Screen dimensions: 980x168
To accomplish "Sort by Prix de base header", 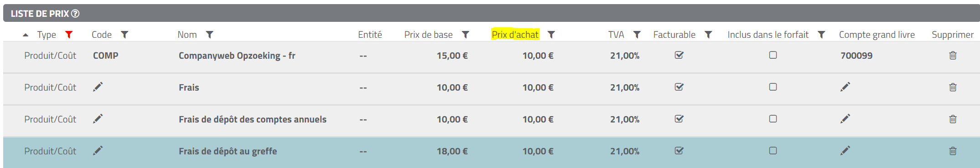I will click(x=428, y=35).
